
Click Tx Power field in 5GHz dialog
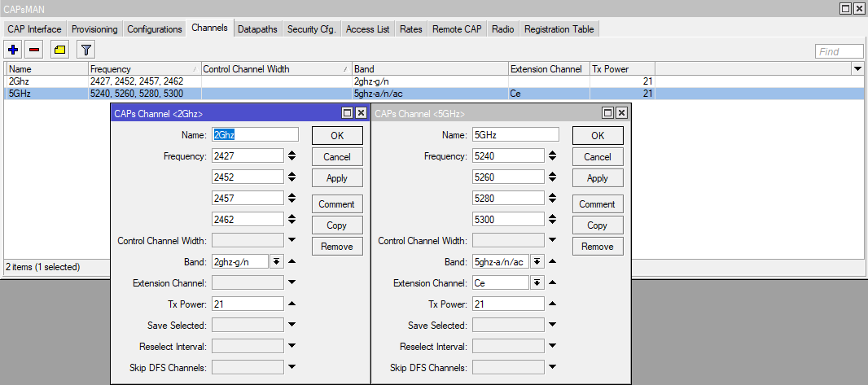click(x=509, y=304)
